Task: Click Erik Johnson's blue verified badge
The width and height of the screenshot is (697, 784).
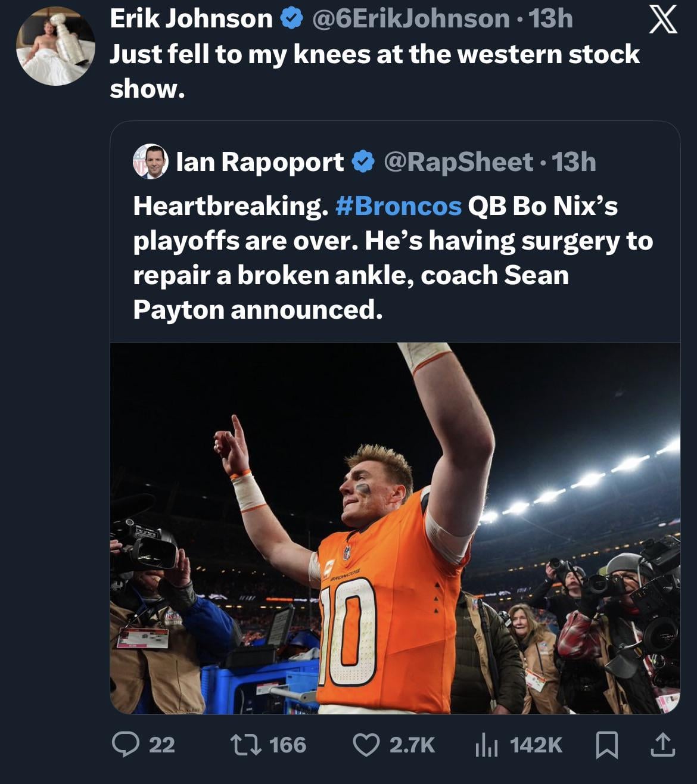Action: 291,19
